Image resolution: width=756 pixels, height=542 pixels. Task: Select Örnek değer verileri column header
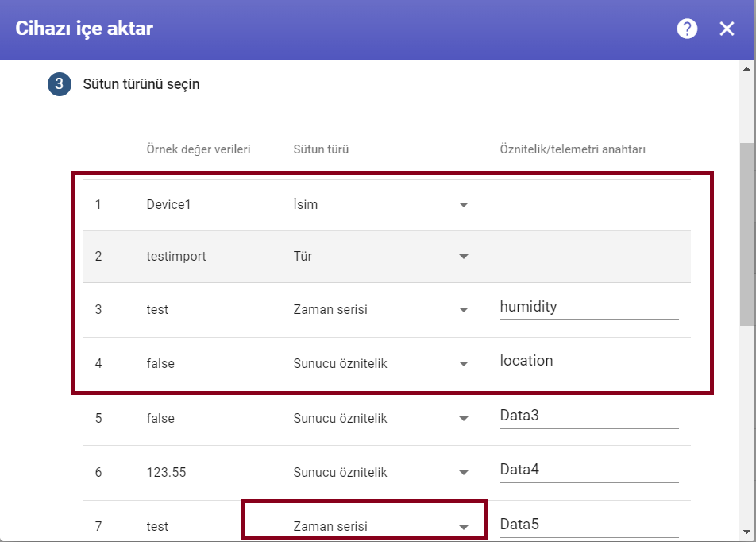[199, 149]
